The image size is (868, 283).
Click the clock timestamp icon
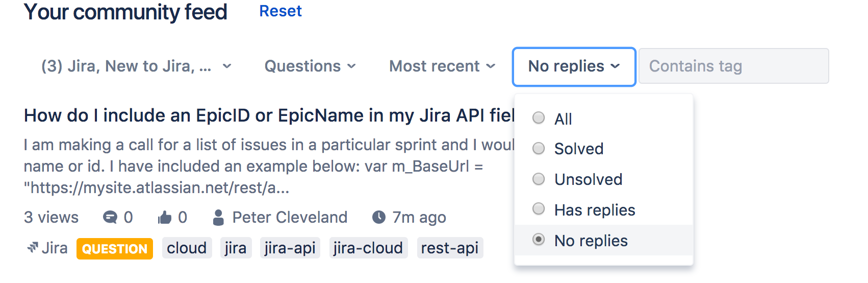[379, 218]
